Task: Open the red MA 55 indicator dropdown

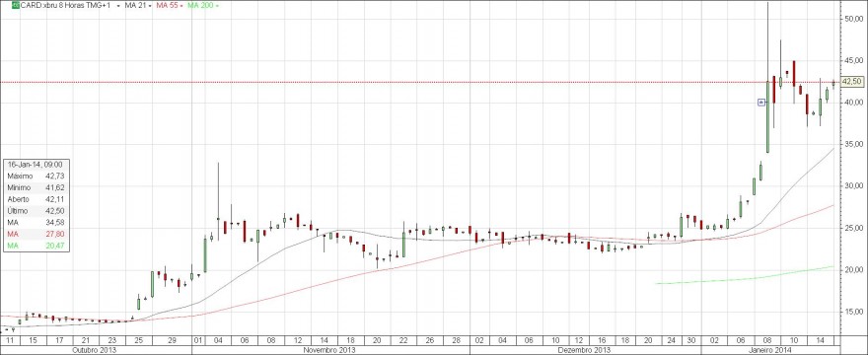Action: coord(182,6)
